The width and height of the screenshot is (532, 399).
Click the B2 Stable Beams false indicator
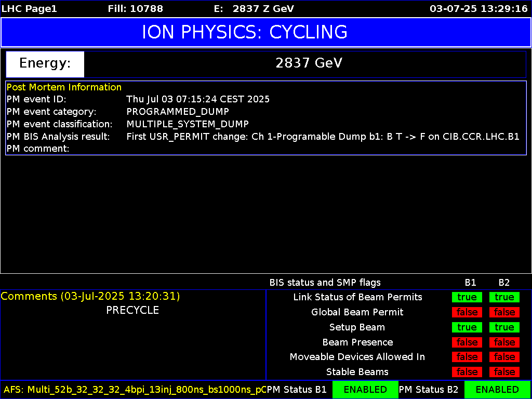504,372
